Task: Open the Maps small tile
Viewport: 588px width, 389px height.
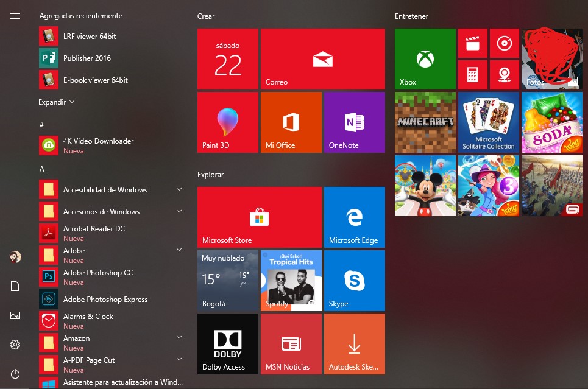Action: (505, 75)
